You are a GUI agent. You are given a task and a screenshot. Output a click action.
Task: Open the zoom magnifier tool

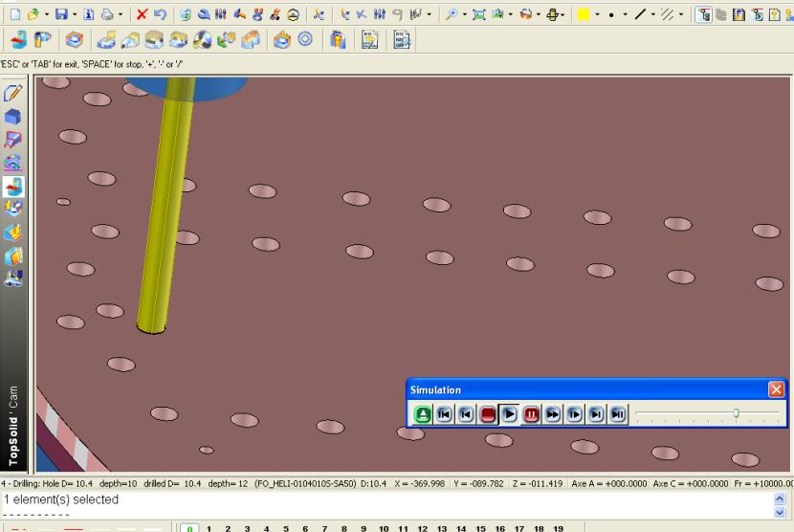point(451,14)
